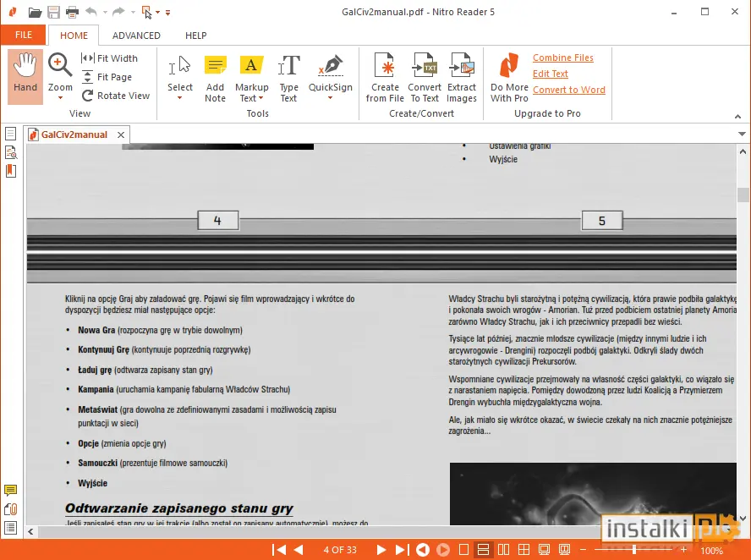This screenshot has height=560, width=751.
Task: Click the vertical scrollbar thumb
Action: 743,195
